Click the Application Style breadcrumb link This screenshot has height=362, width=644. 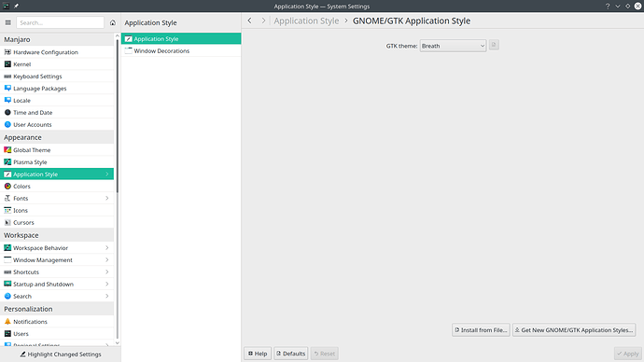(x=306, y=21)
